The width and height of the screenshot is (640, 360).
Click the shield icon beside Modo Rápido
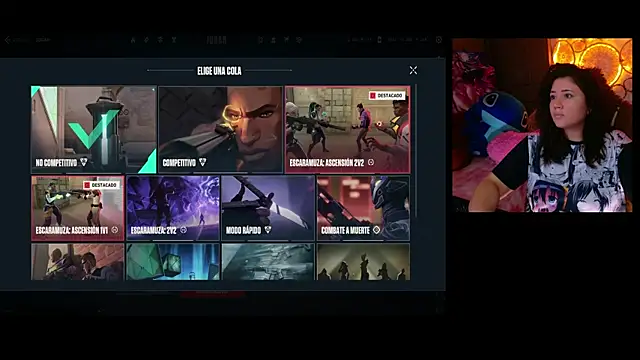[268, 230]
